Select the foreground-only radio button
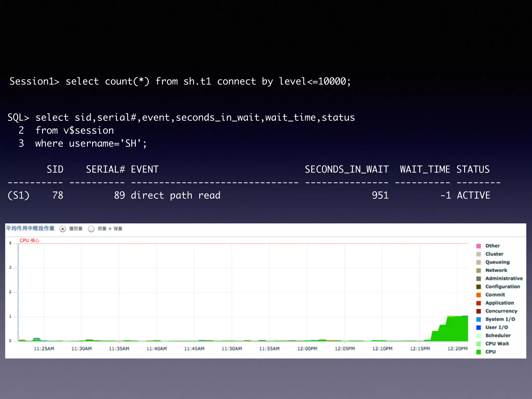This screenshot has height=399, width=532. point(63,229)
